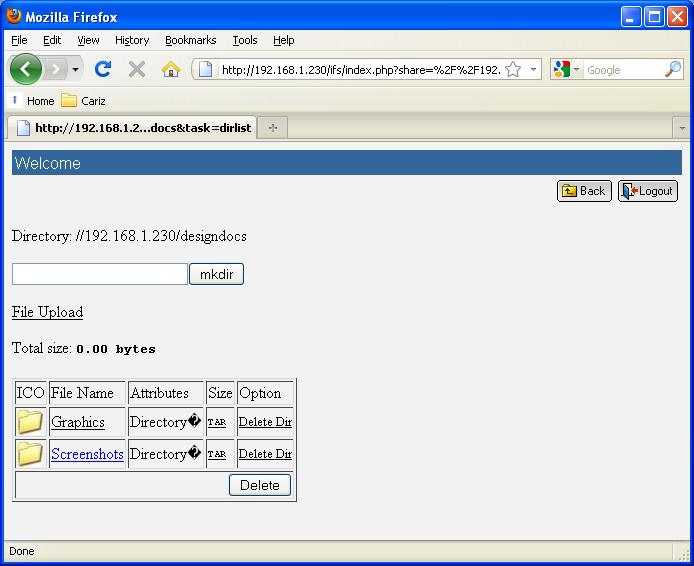Close the Firefox window
Image resolution: width=694 pixels, height=566 pixels.
click(x=677, y=17)
